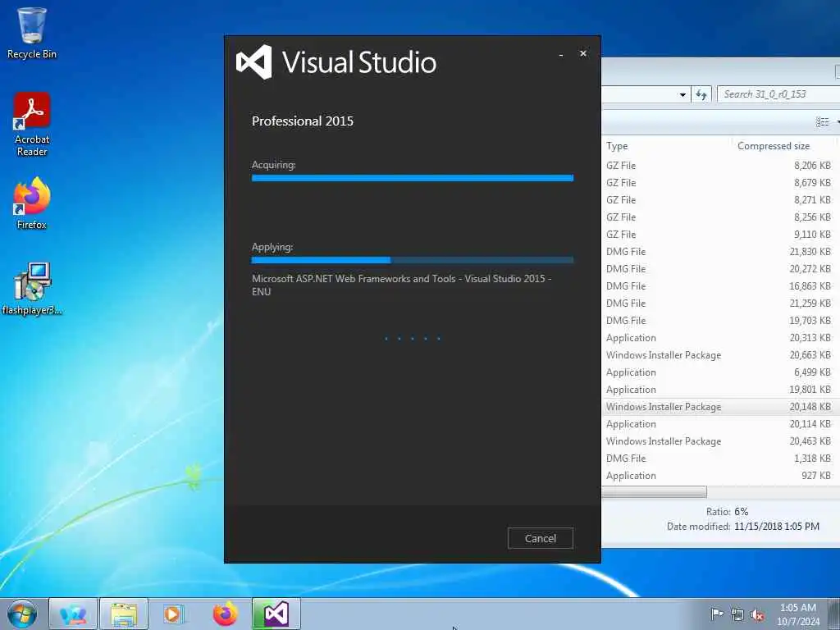The height and width of the screenshot is (630, 840).
Task: Select the Application row of 6,499 KB
Action: [x=720, y=372]
